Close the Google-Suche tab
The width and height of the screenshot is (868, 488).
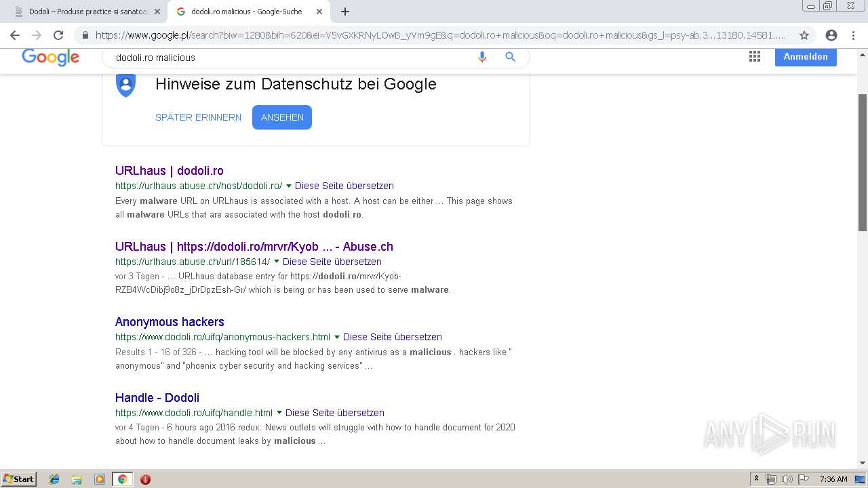pyautogui.click(x=319, y=12)
